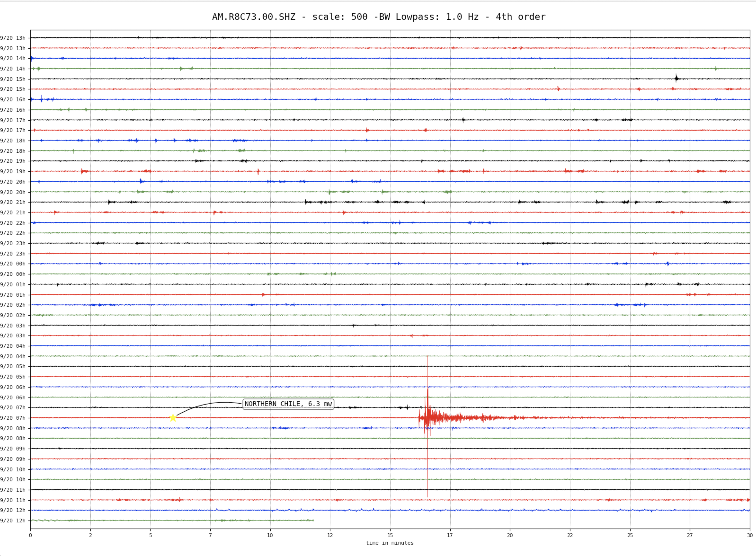
Task: Click x-axis tick label '12'
Action: [330, 535]
